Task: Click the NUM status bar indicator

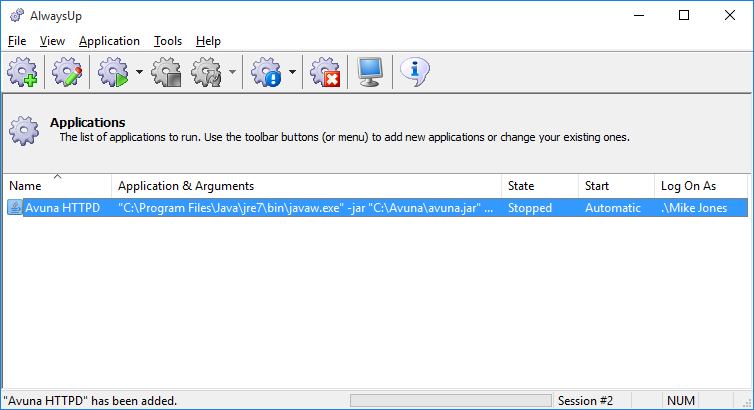Action: coord(680,400)
